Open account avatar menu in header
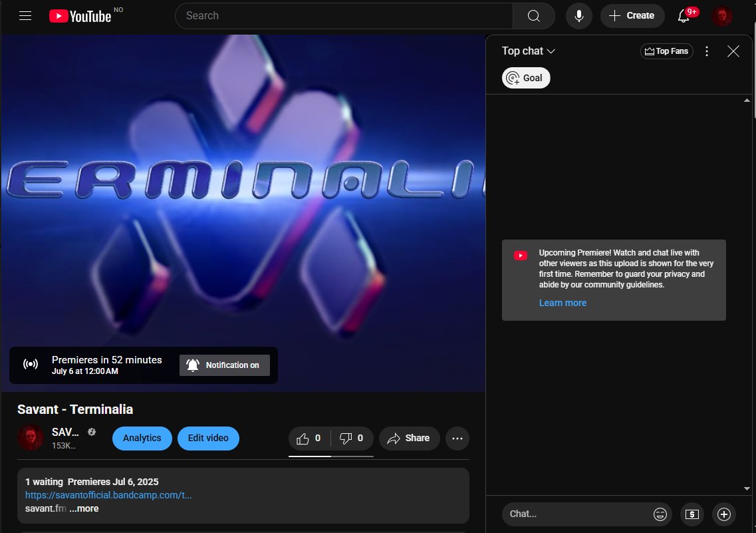 point(722,16)
